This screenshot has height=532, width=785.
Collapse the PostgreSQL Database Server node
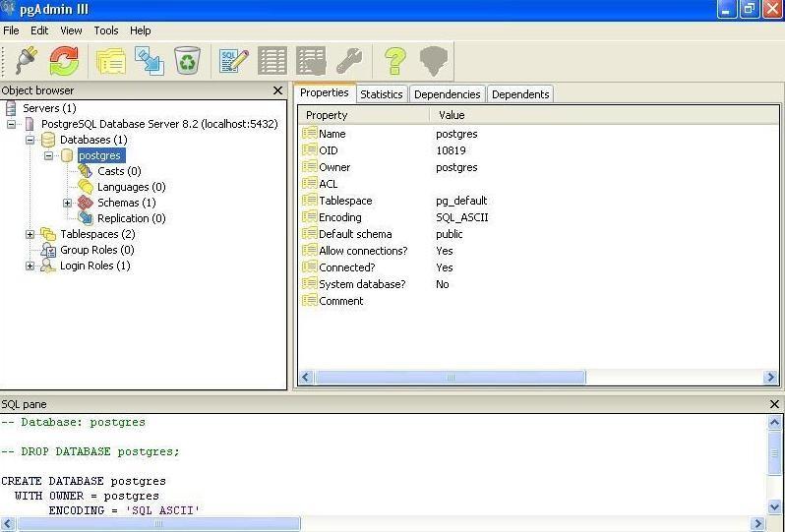pos(11,124)
